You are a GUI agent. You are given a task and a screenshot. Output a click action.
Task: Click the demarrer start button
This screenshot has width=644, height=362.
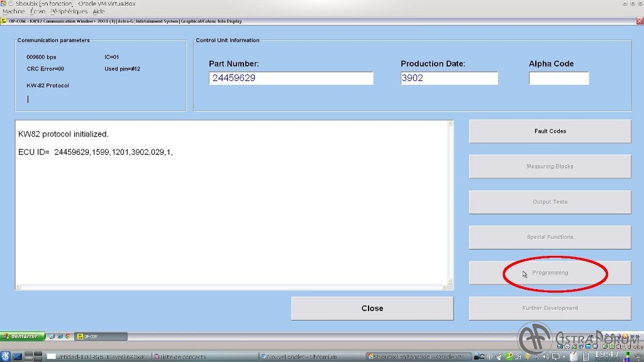[x=23, y=336]
